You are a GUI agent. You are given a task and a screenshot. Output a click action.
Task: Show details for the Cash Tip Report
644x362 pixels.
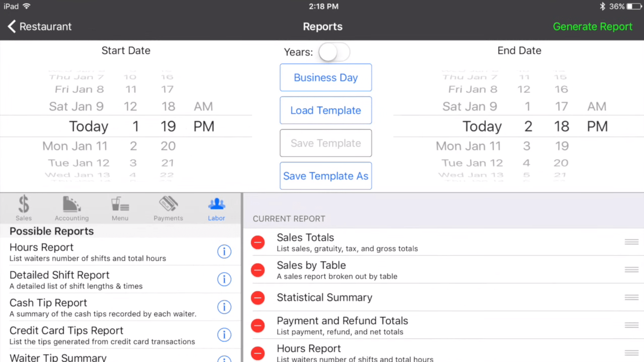point(224,307)
